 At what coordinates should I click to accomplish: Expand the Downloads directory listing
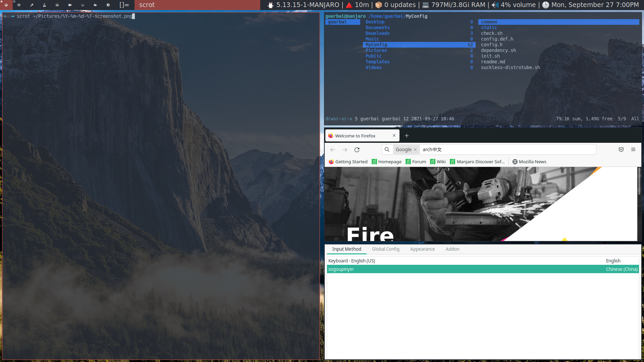pos(378,33)
